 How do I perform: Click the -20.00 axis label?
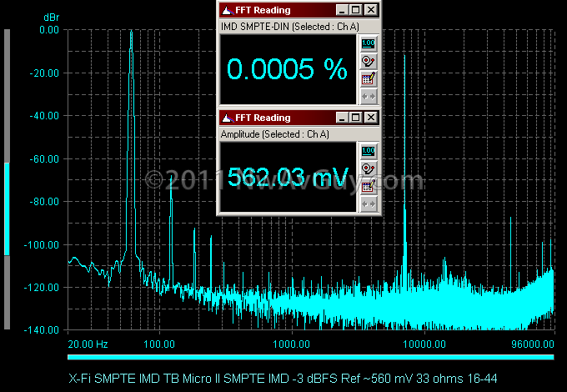pyautogui.click(x=44, y=73)
